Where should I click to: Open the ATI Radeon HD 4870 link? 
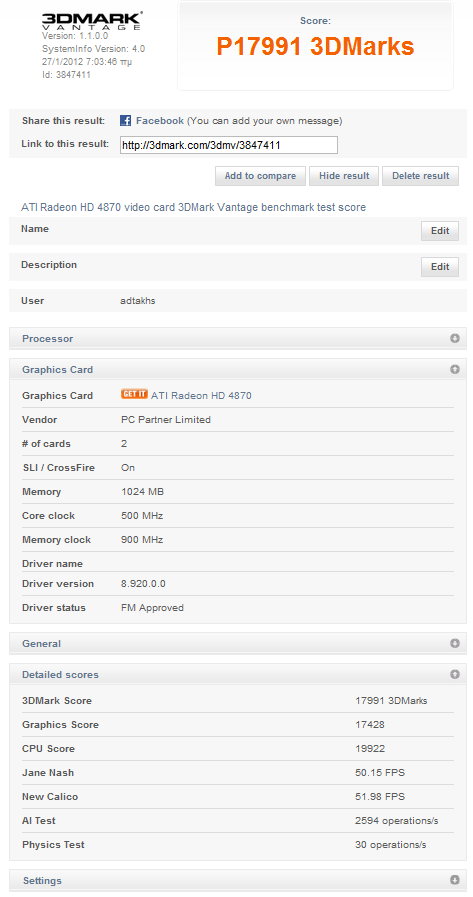[201, 395]
